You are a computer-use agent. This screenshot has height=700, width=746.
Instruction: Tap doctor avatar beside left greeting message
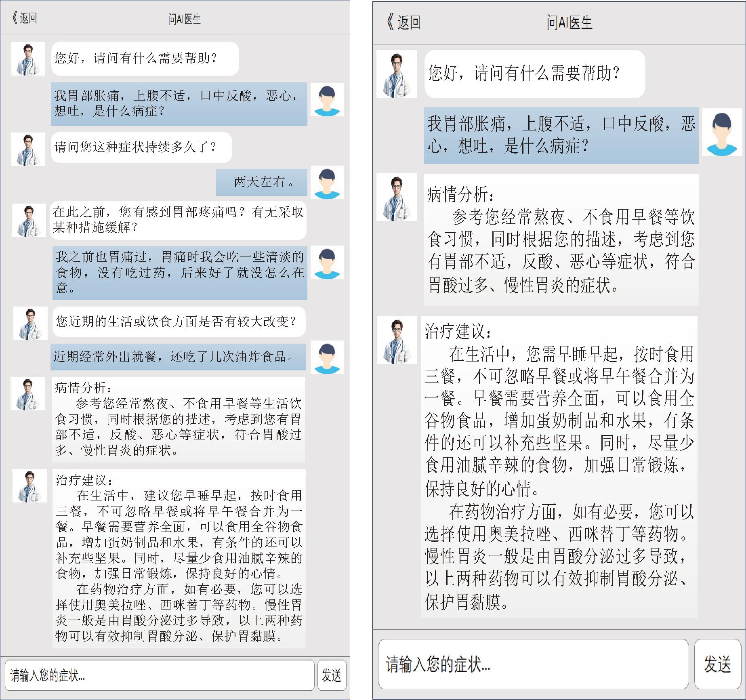28,59
